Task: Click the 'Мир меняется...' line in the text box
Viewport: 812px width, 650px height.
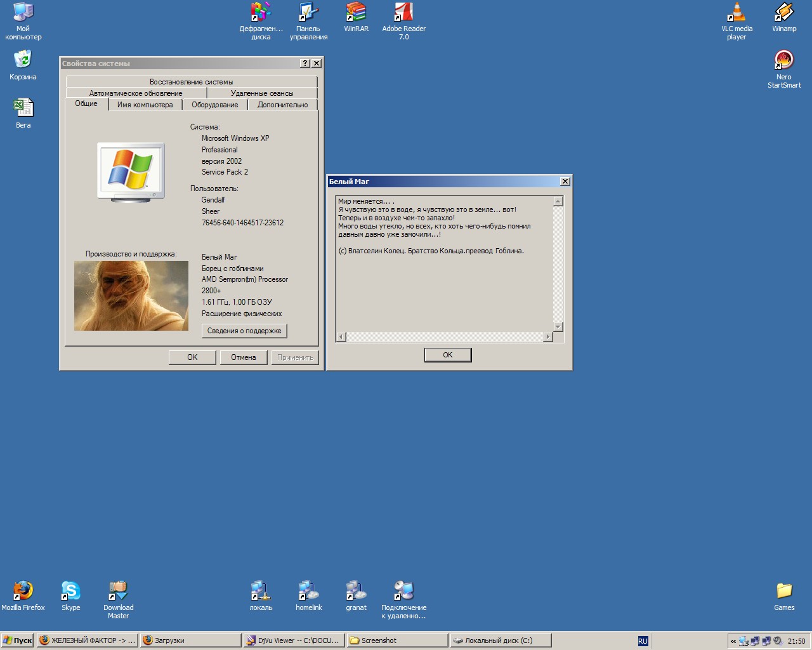Action: coord(366,201)
